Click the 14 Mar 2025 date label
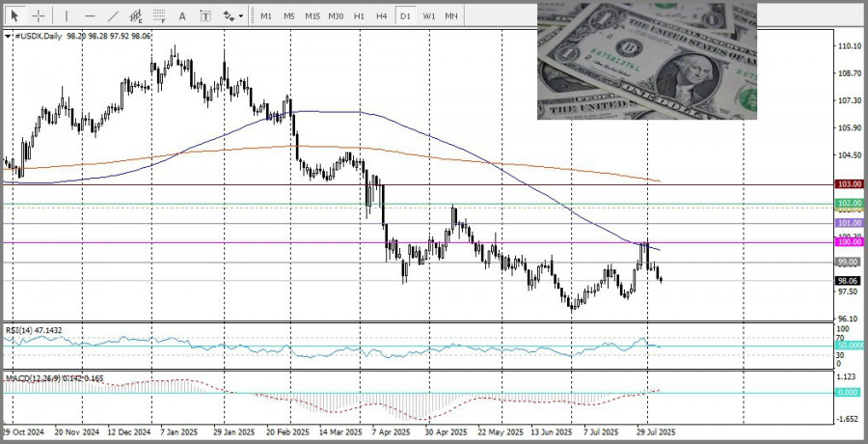The height and width of the screenshot is (444, 868). click(x=339, y=431)
